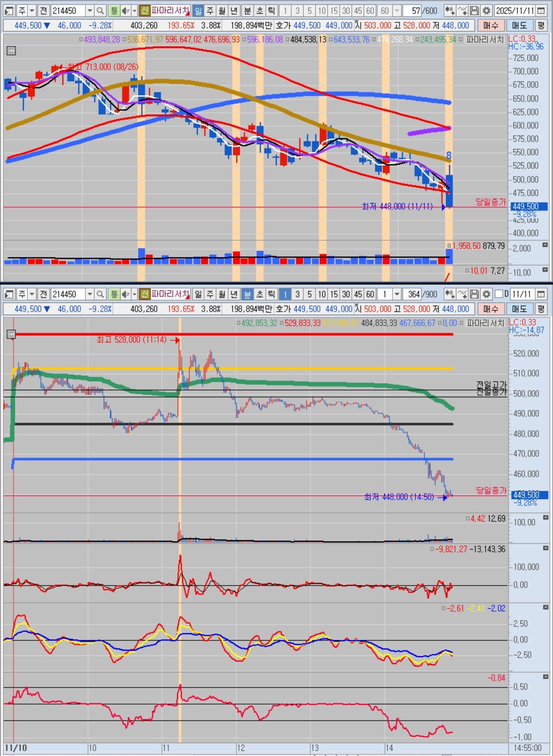Screen dimensions: 553x756
Task: Open the calendar picker beside the 11/11 date
Action: click(541, 294)
